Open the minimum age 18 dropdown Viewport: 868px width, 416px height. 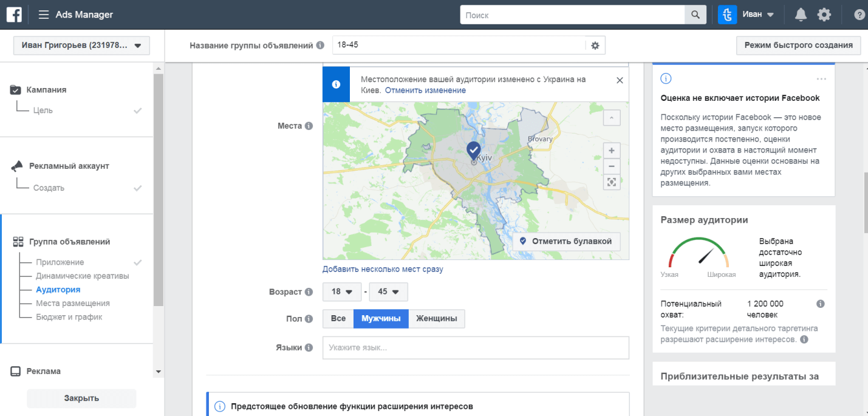(342, 292)
